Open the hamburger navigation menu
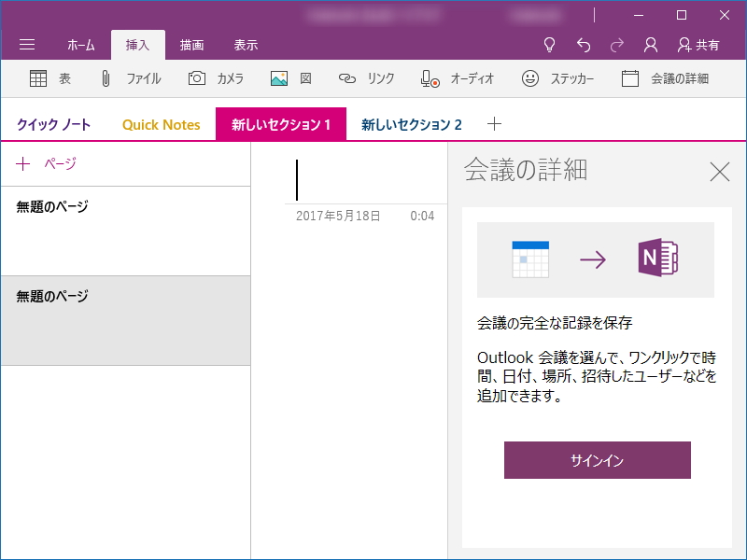Image resolution: width=747 pixels, height=560 pixels. tap(27, 44)
